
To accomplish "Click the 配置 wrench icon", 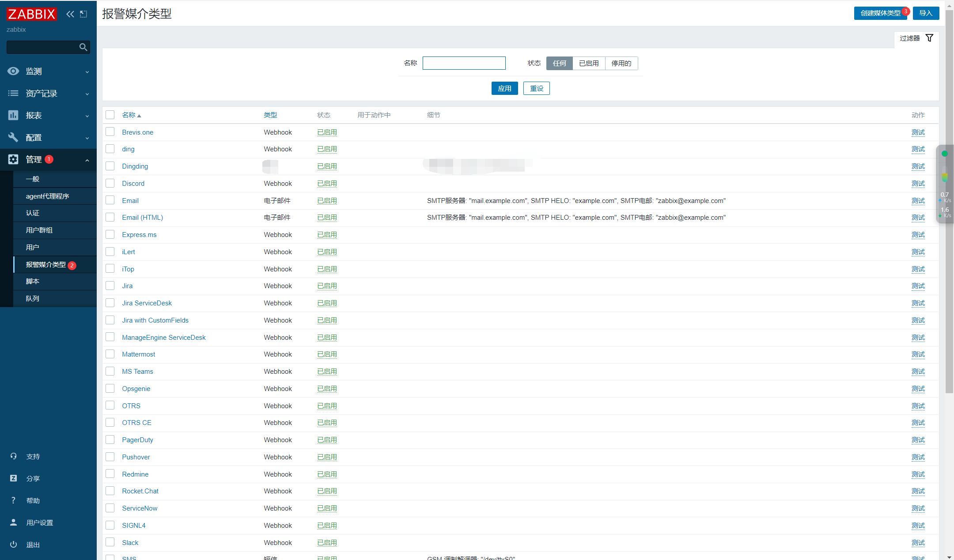I will pyautogui.click(x=13, y=137).
